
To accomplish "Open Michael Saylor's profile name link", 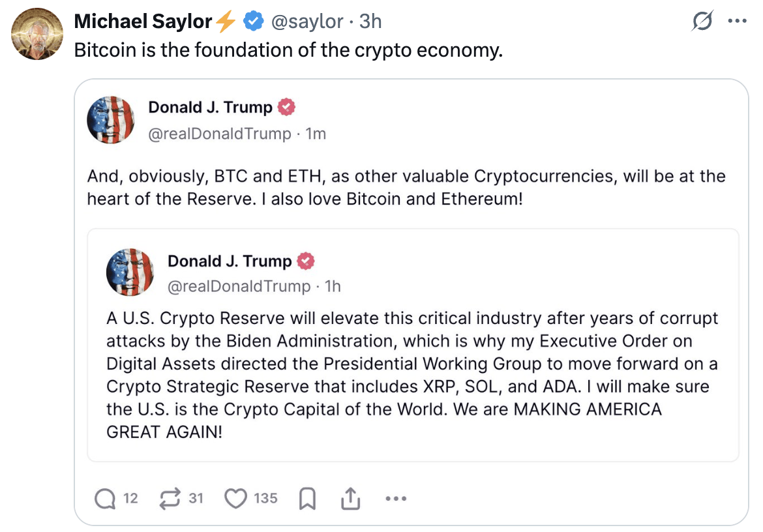I will tap(143, 22).
